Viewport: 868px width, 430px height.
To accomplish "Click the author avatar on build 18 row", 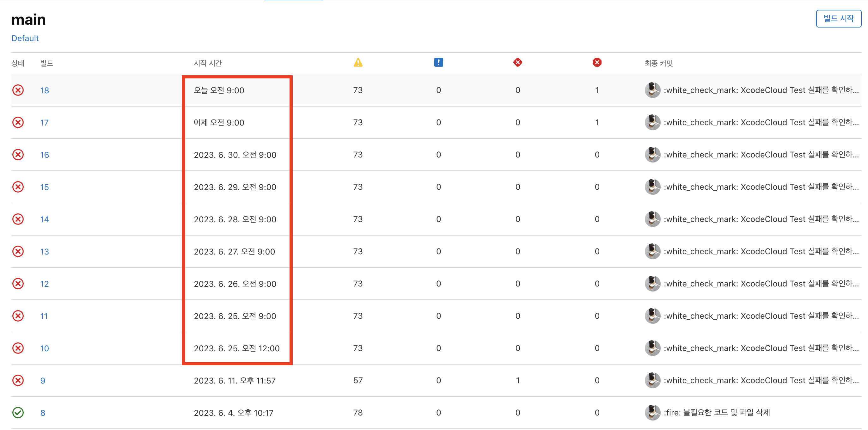I will coord(652,90).
